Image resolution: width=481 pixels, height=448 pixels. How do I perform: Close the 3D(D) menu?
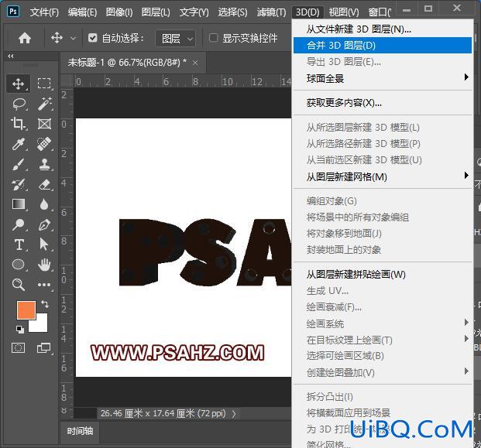click(x=307, y=12)
